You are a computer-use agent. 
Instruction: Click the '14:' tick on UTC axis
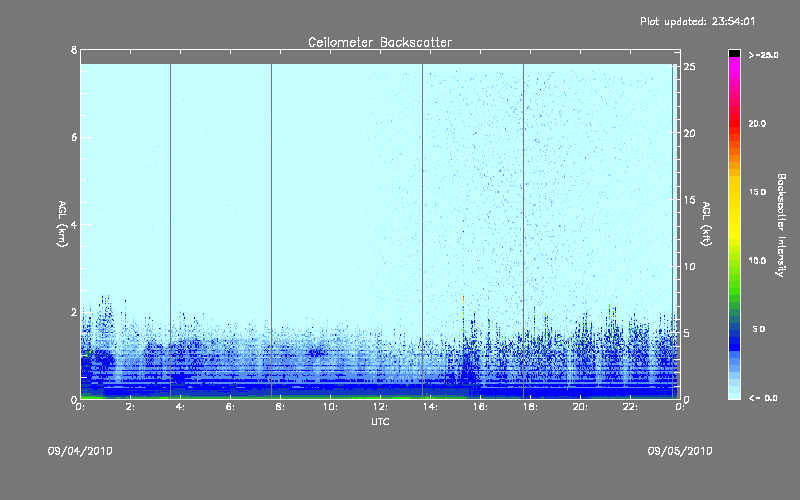pyautogui.click(x=431, y=407)
